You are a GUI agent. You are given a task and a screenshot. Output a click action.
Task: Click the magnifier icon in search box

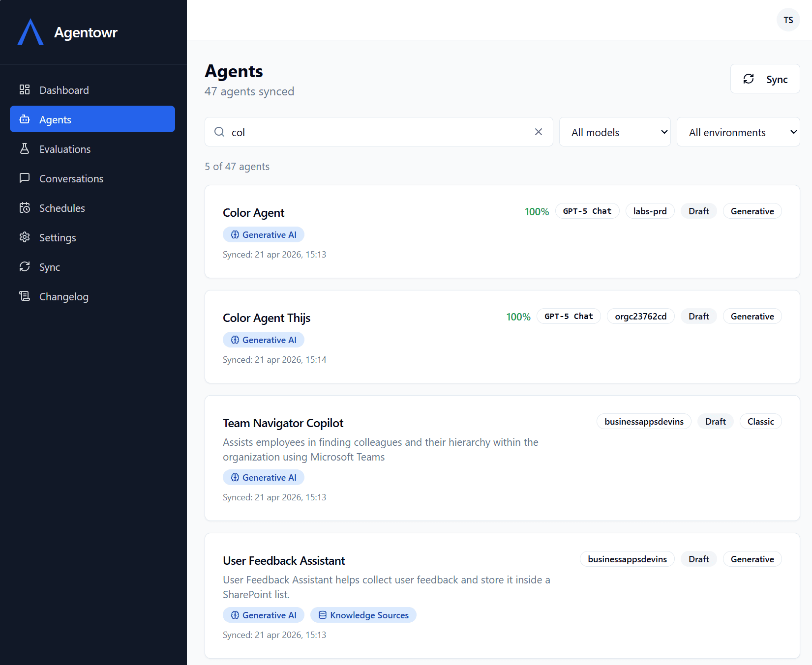click(219, 132)
